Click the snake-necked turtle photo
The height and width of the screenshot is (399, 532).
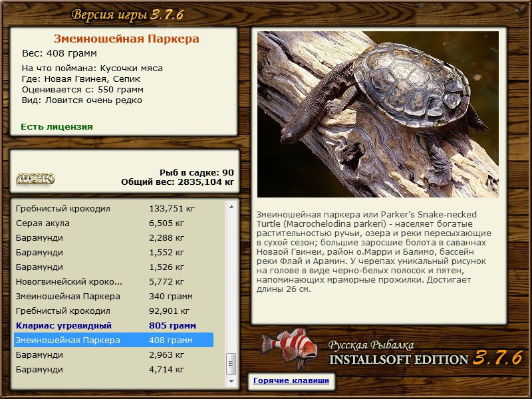pos(378,114)
